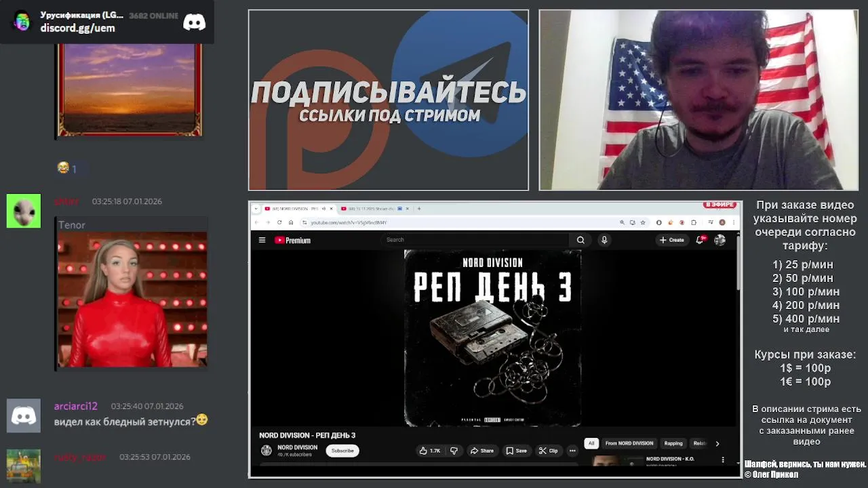Switch to the second Stream browser tab
Screen dimensions: 868x488
tap(375, 209)
